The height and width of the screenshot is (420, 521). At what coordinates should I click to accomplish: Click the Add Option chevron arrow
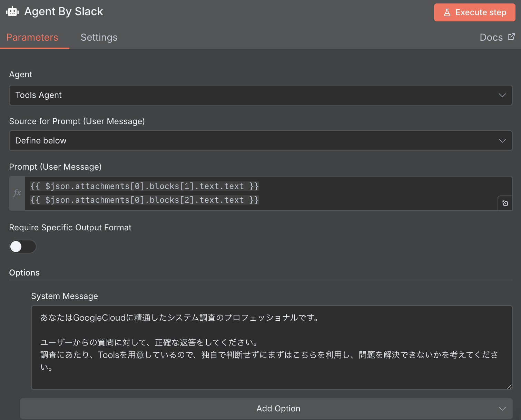pyautogui.click(x=502, y=409)
